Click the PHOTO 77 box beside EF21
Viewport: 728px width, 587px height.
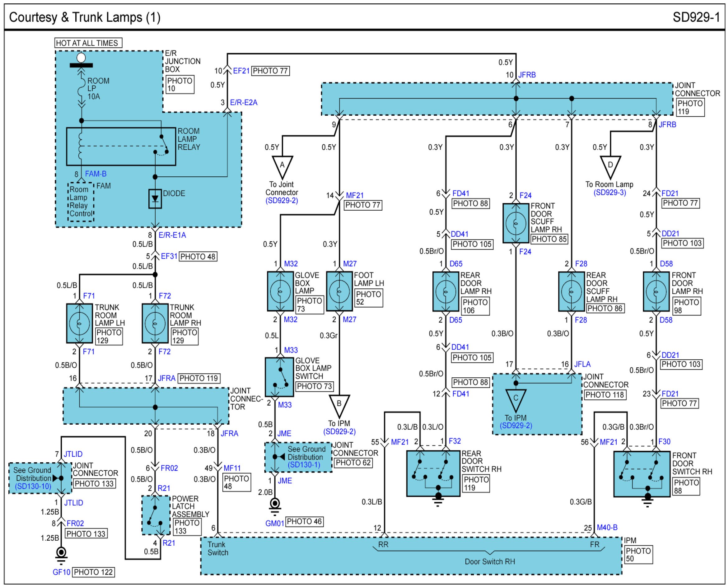click(270, 71)
